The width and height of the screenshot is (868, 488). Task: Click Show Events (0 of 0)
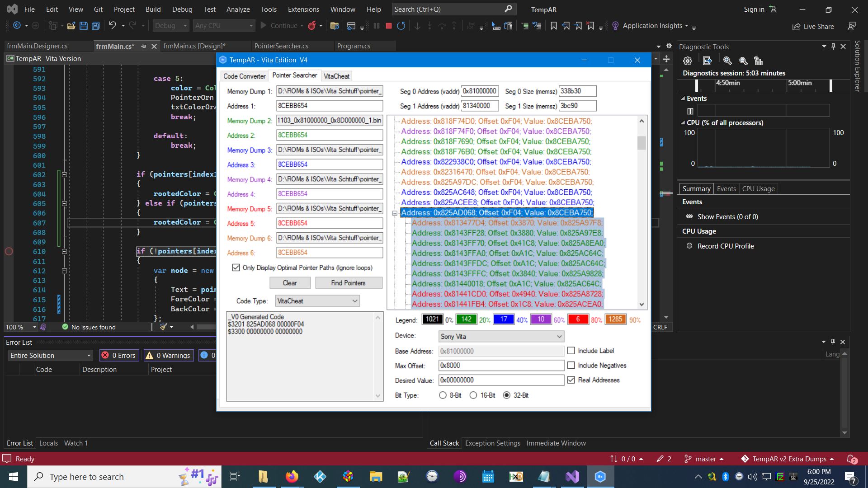point(727,217)
